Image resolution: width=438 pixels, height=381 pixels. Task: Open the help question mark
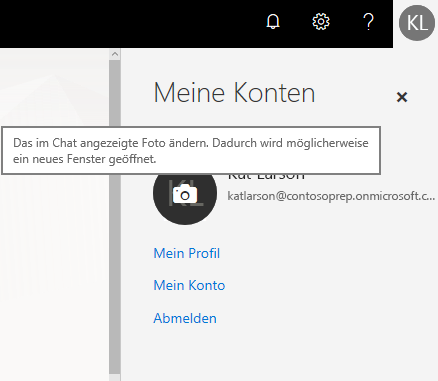pos(368,22)
